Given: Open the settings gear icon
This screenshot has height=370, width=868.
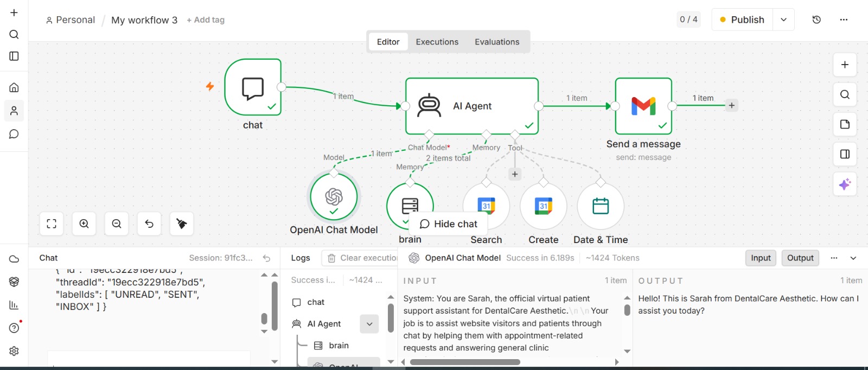Looking at the screenshot, I should click(x=14, y=351).
